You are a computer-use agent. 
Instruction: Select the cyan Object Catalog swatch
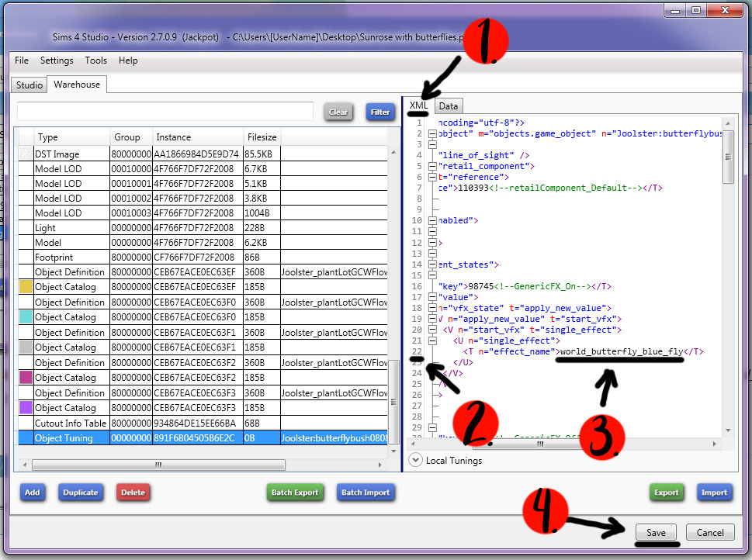pyautogui.click(x=25, y=317)
